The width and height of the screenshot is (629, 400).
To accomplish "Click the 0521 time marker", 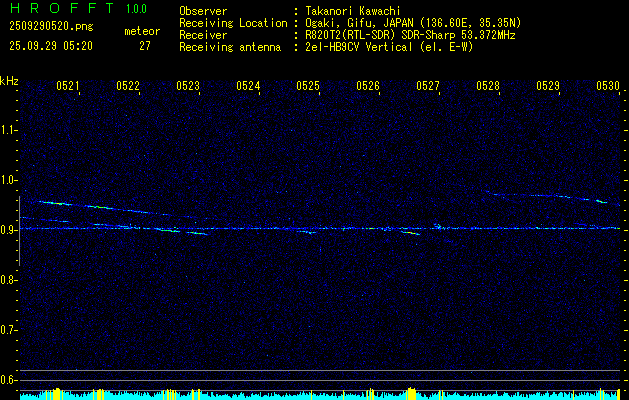I will click(x=68, y=86).
